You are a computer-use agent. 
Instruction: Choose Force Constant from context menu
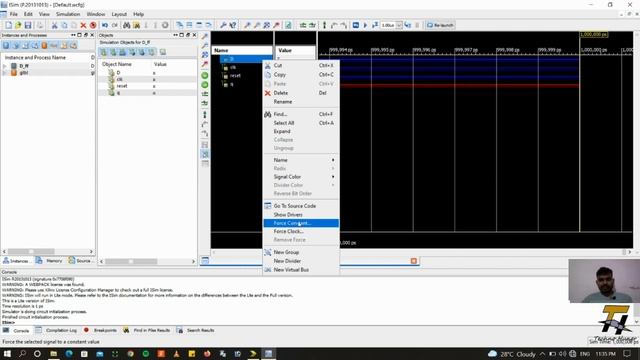coord(301,223)
